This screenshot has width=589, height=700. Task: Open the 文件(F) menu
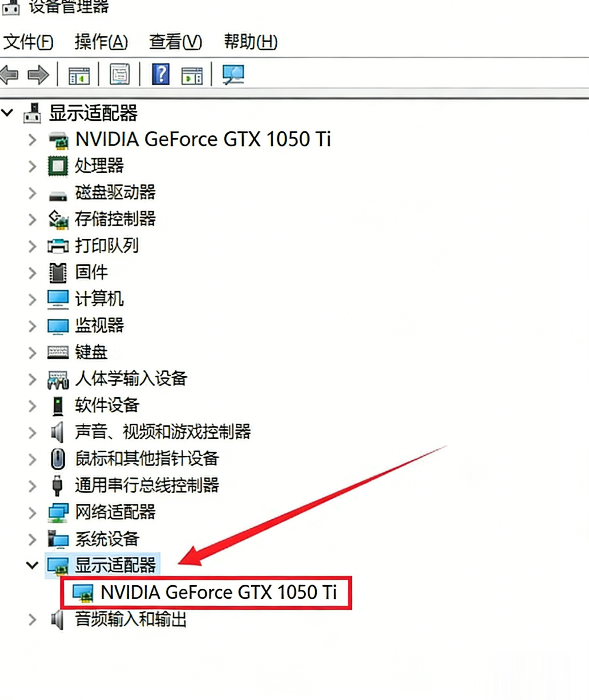(x=28, y=42)
